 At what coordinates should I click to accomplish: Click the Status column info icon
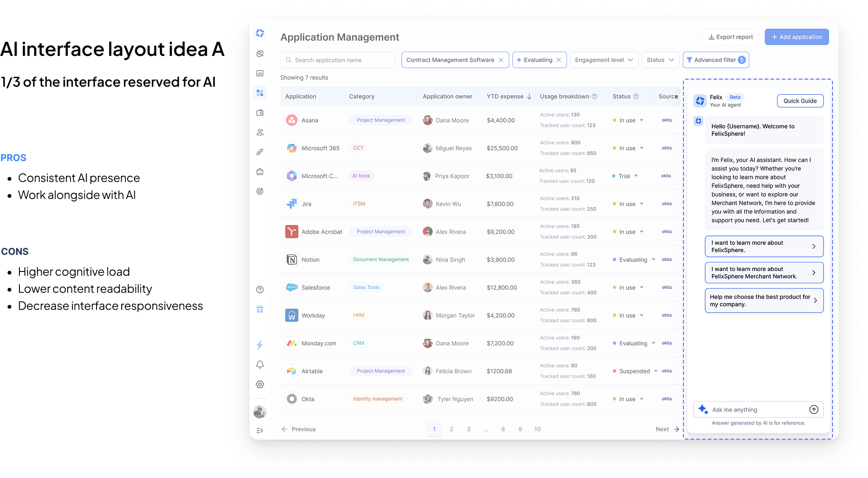(636, 97)
